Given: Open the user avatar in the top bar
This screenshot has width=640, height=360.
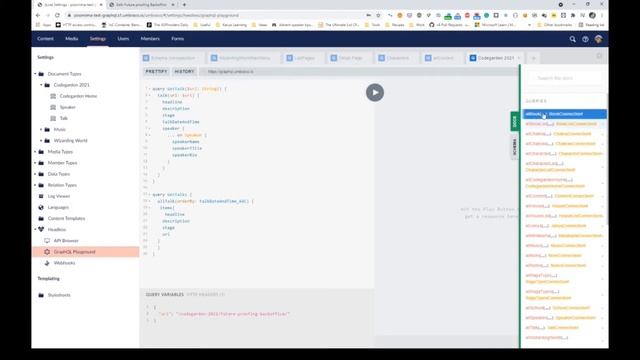Looking at the screenshot, I should click(x=599, y=39).
